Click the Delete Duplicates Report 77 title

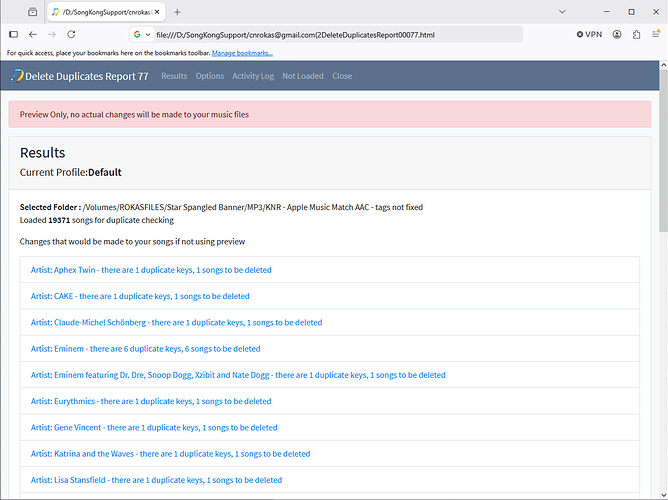coord(86,76)
